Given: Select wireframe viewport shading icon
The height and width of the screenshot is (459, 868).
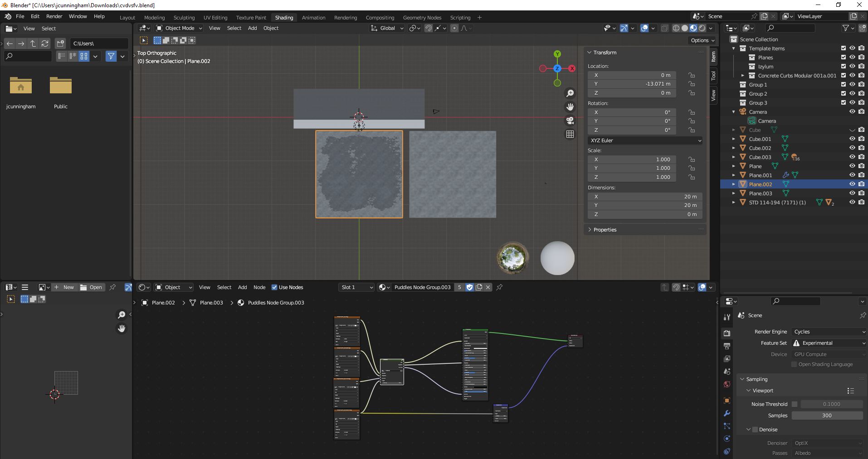Looking at the screenshot, I should [676, 28].
